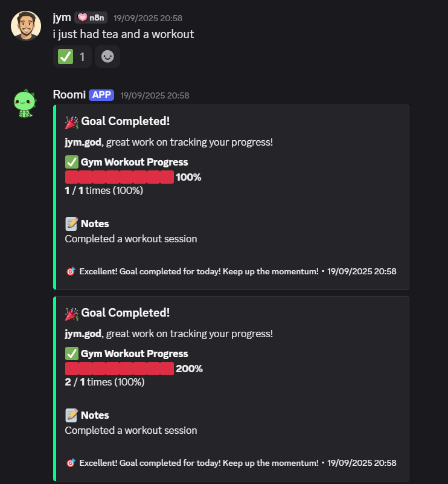Click the memo icon beside first Notes
This screenshot has height=484, width=448.
(71, 224)
